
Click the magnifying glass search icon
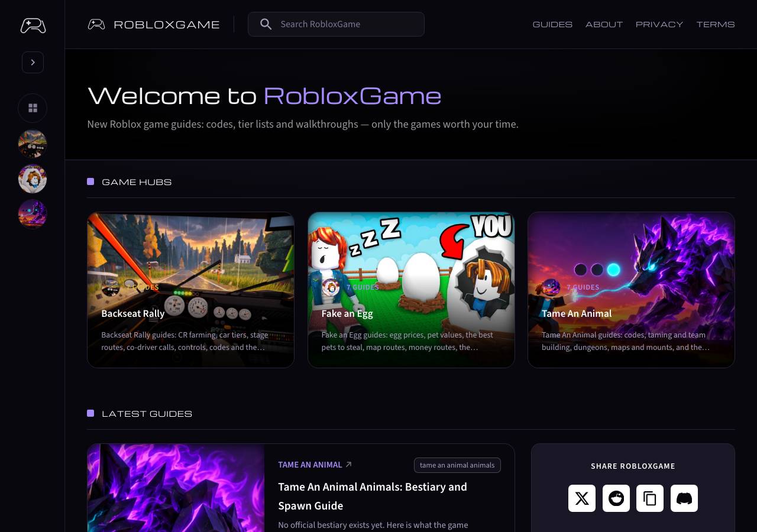[x=266, y=24]
